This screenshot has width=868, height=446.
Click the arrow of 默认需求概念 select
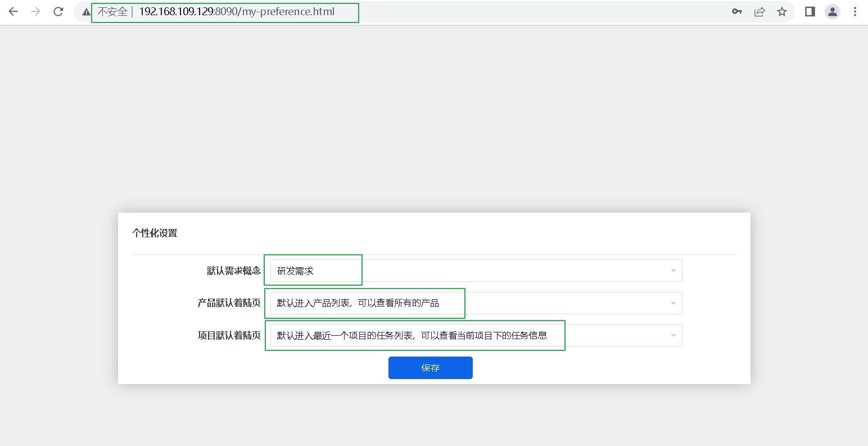(673, 271)
